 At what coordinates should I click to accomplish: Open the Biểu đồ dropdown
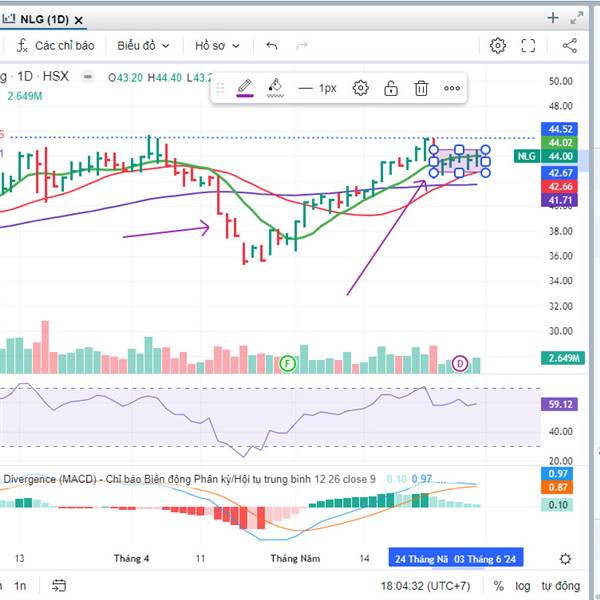[x=143, y=46]
